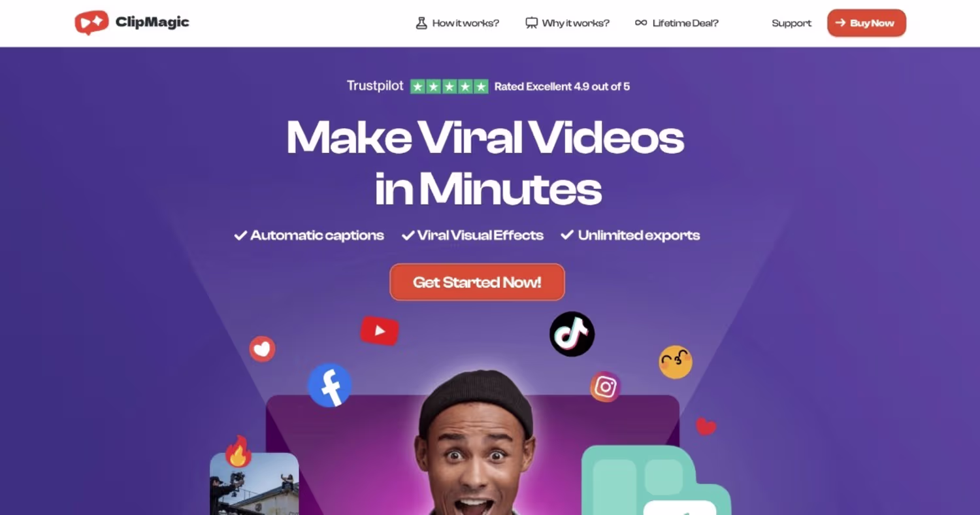
Task: Click the film crew photo thumbnail
Action: pyautogui.click(x=254, y=484)
